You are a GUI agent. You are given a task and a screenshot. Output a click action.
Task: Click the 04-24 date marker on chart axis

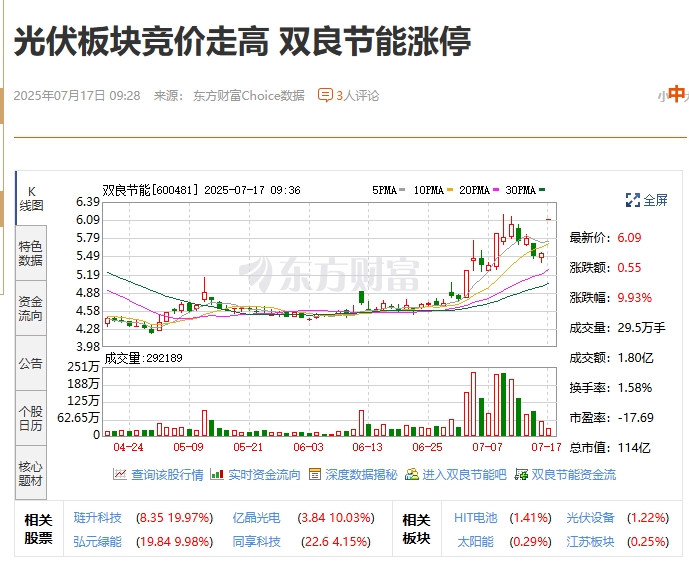[128, 447]
